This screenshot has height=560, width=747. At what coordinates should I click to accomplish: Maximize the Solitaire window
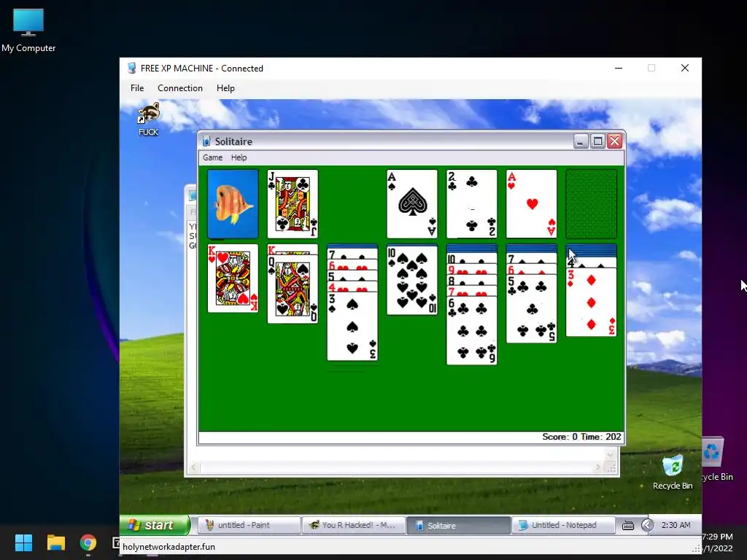(x=597, y=141)
